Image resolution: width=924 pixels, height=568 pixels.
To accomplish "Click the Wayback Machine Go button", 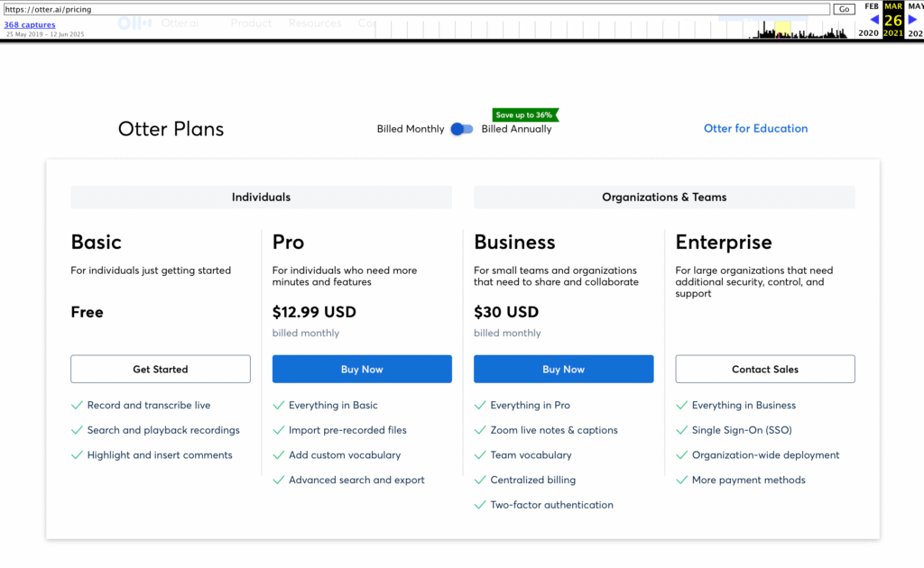I will 844,9.
